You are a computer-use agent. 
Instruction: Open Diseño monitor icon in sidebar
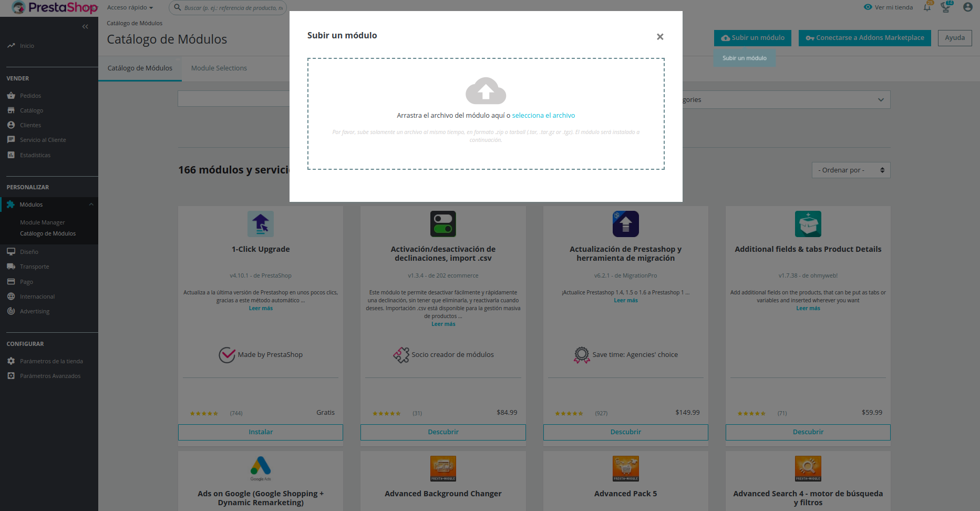click(11, 252)
